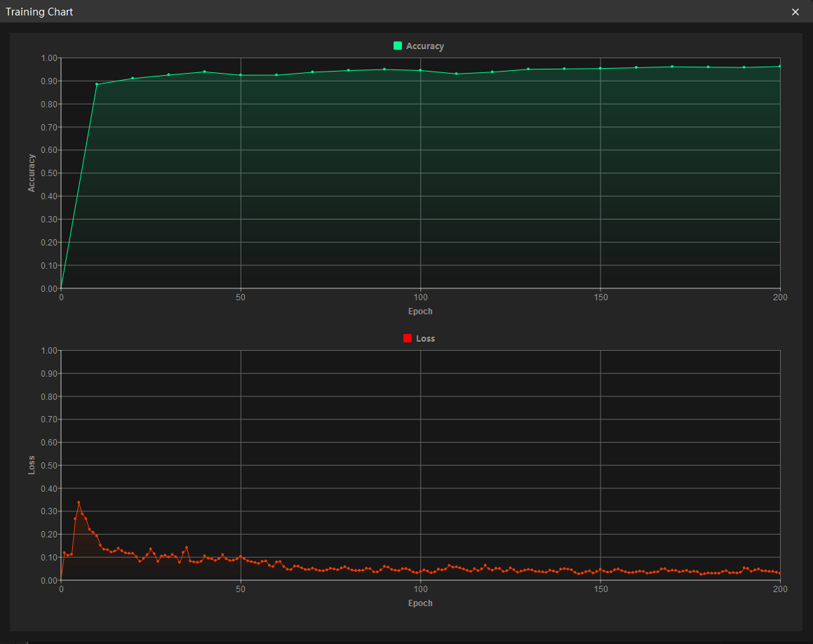
Task: Toggle the Accuracy series in the legend
Action: (419, 46)
